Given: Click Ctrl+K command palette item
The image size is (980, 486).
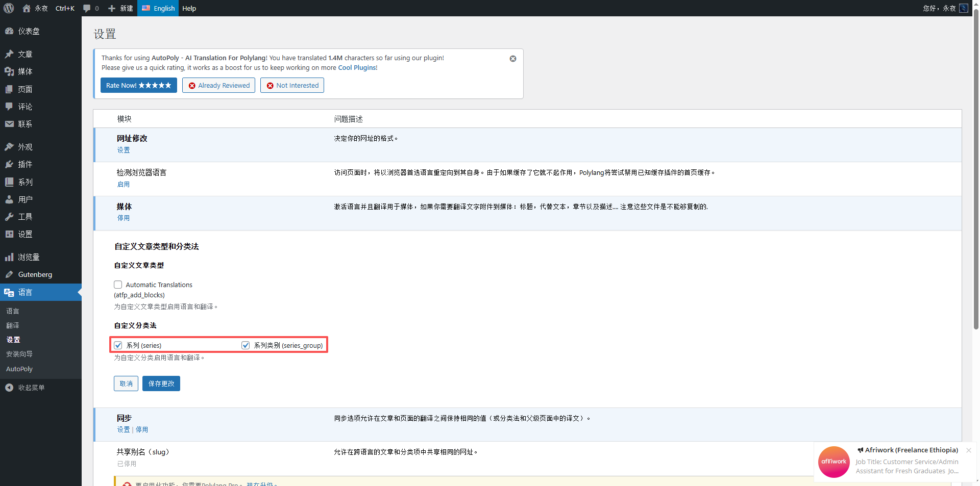Looking at the screenshot, I should coord(65,8).
